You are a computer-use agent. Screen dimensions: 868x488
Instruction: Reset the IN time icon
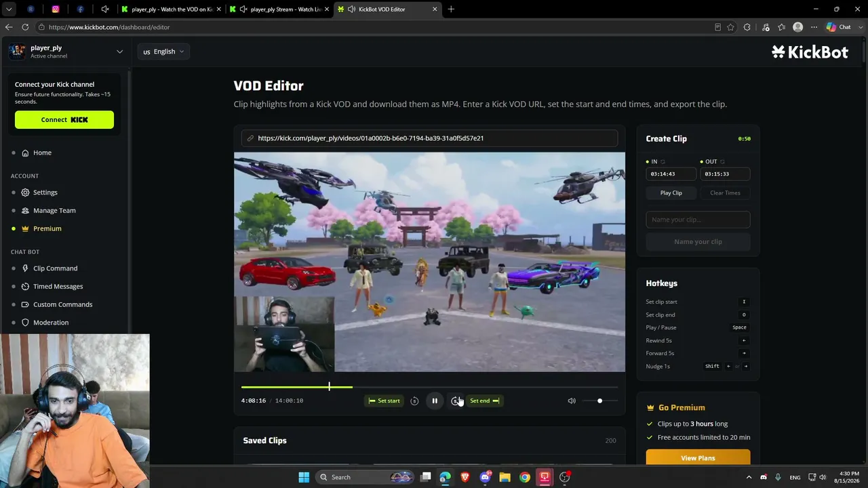(663, 162)
